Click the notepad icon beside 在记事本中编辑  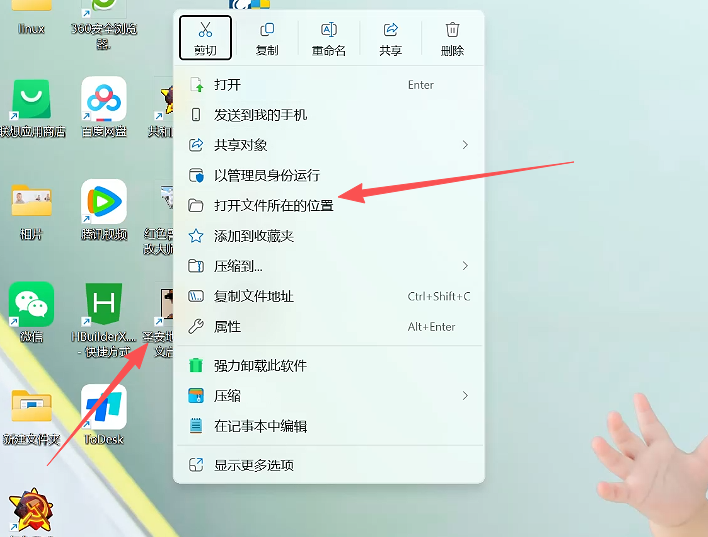click(x=196, y=425)
